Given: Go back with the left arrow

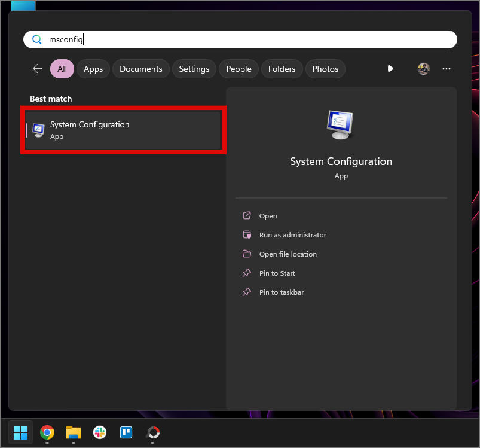Looking at the screenshot, I should point(37,69).
